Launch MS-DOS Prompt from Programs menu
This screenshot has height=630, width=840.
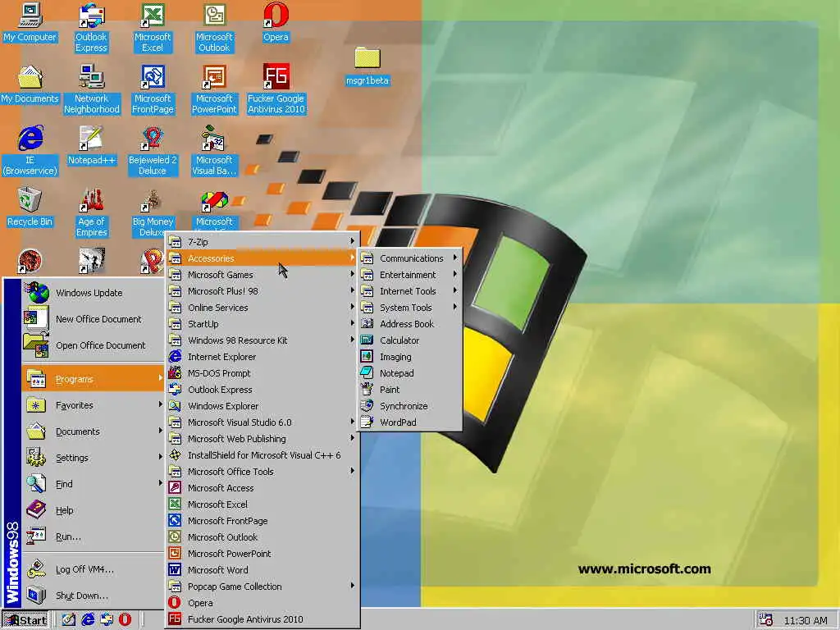tap(262, 373)
